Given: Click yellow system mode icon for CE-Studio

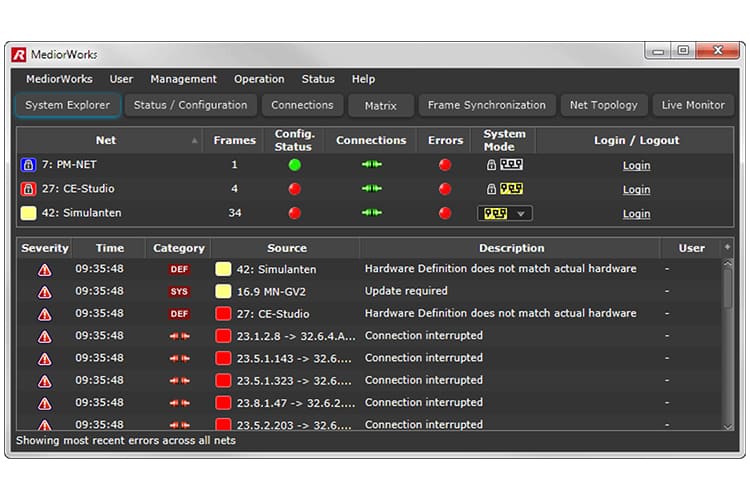Looking at the screenshot, I should coord(511,189).
